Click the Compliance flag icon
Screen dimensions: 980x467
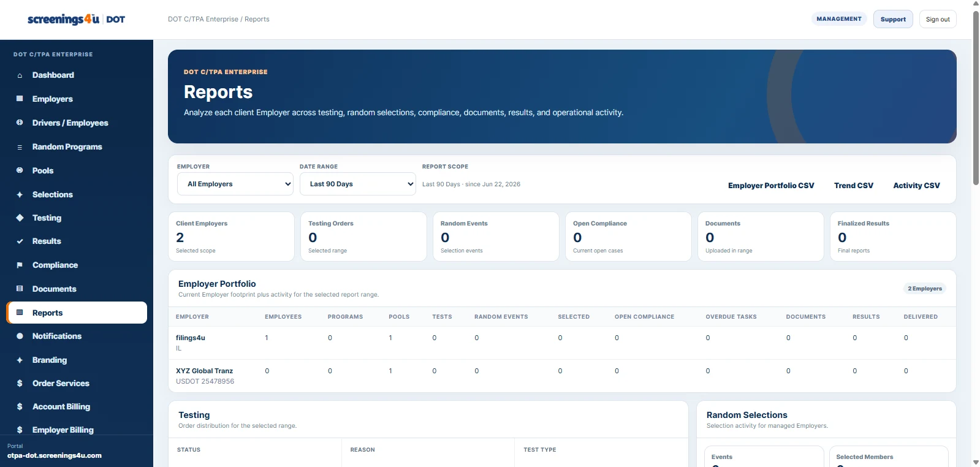pyautogui.click(x=20, y=265)
